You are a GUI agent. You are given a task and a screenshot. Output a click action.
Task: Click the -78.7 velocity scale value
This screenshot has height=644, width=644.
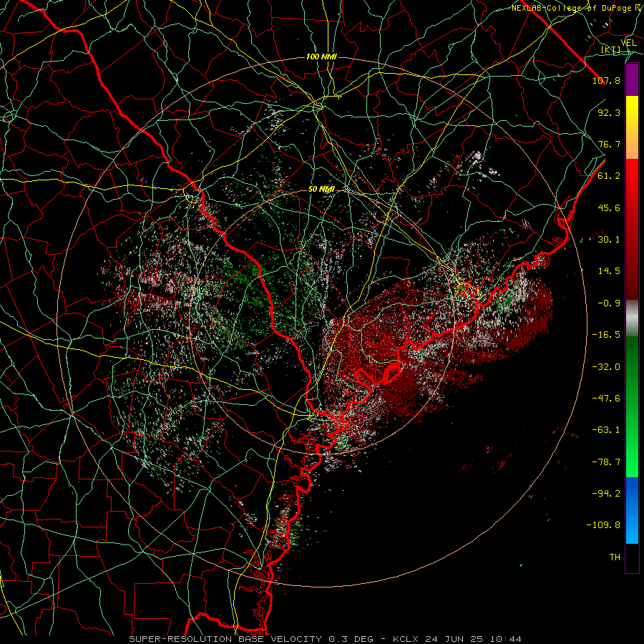click(x=606, y=462)
